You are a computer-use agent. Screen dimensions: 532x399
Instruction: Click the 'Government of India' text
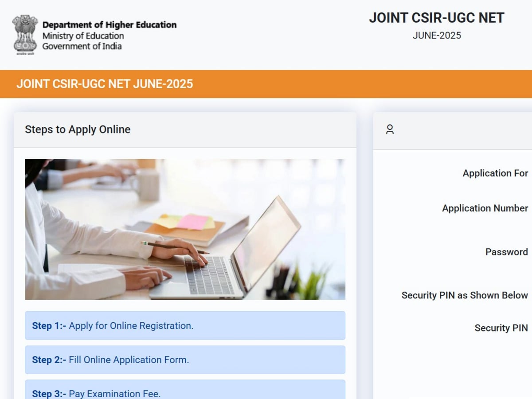point(82,46)
